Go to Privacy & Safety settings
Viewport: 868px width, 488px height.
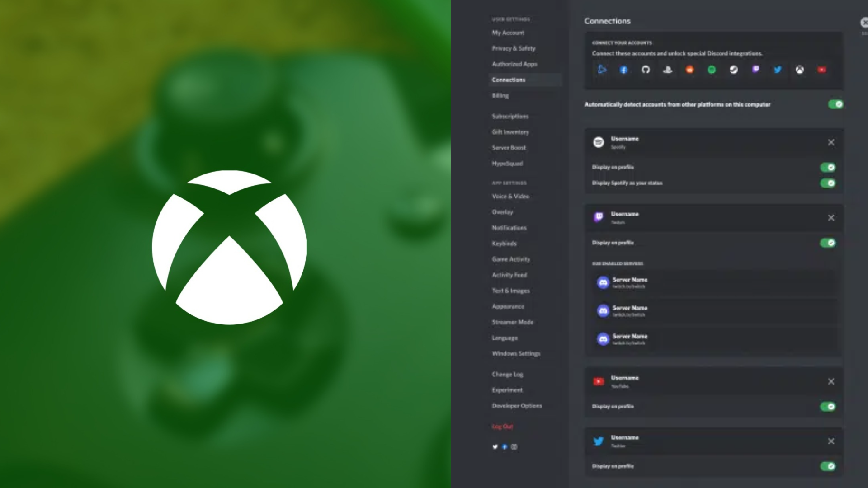pyautogui.click(x=514, y=48)
